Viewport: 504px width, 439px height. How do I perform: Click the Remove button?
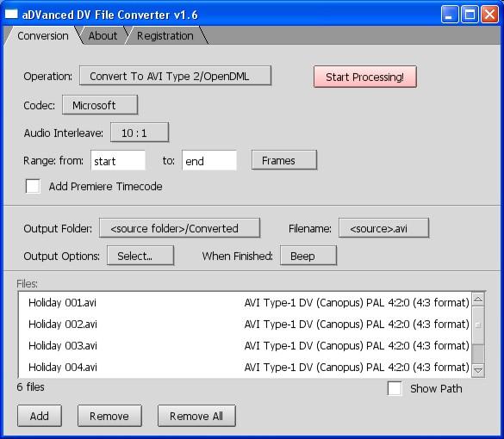(109, 416)
